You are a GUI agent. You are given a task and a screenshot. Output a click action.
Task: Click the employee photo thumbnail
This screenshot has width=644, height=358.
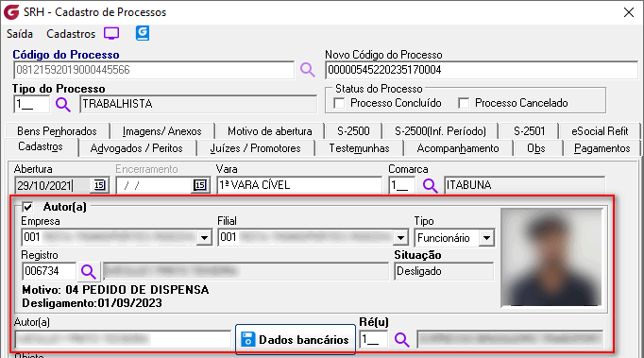point(551,257)
